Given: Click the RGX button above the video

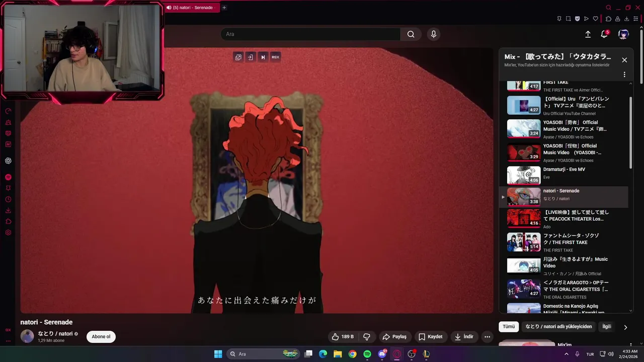Looking at the screenshot, I should tap(275, 57).
